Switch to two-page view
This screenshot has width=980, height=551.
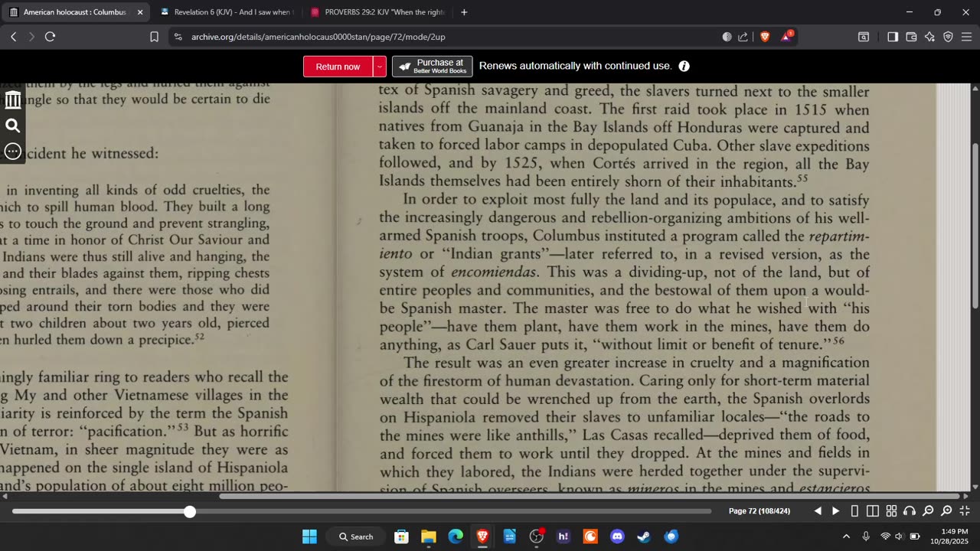(x=873, y=511)
